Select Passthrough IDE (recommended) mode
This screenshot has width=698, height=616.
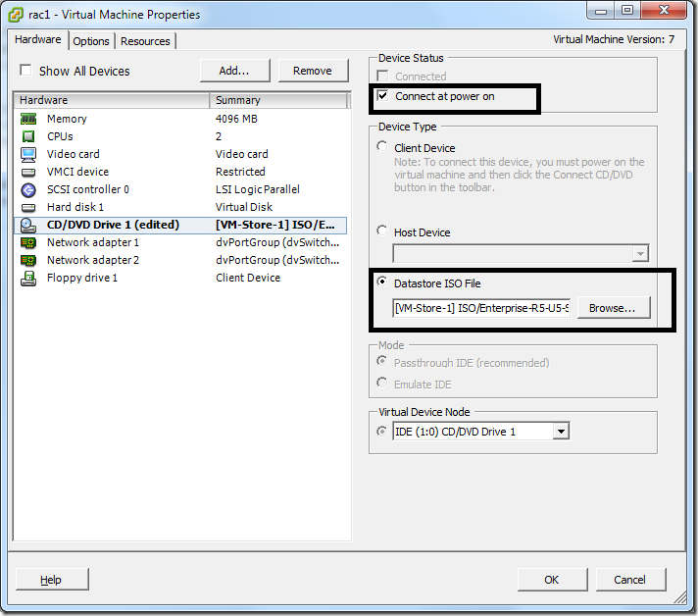click(381, 361)
